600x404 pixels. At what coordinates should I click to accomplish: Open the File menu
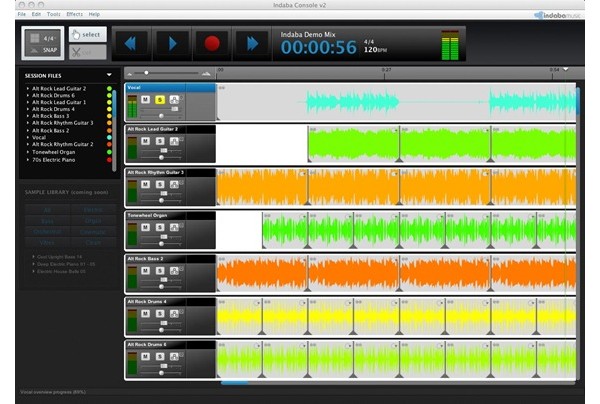coord(22,14)
